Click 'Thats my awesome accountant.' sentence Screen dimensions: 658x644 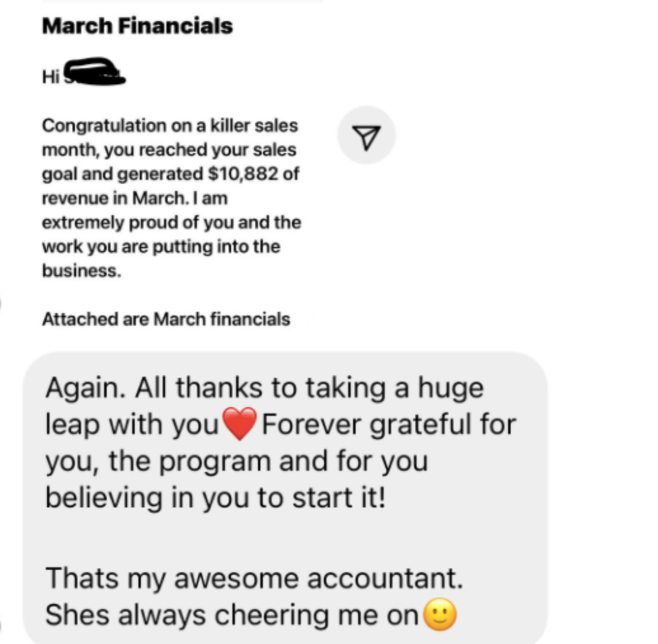pyautogui.click(x=254, y=578)
